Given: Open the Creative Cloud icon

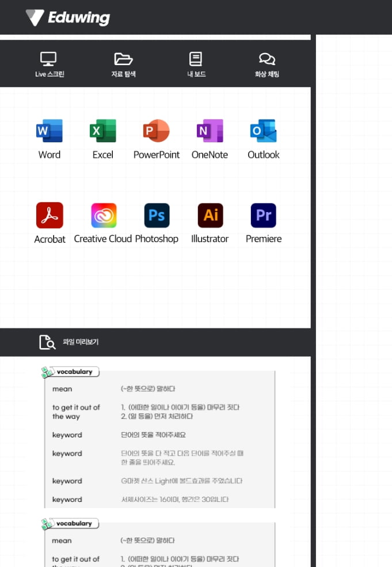Looking at the screenshot, I should click(104, 216).
